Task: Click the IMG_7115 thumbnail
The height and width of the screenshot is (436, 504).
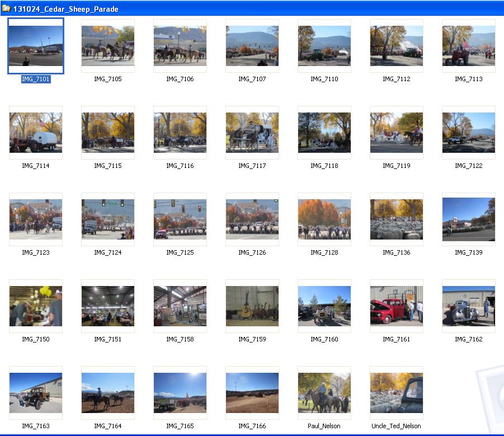Action: [x=108, y=133]
